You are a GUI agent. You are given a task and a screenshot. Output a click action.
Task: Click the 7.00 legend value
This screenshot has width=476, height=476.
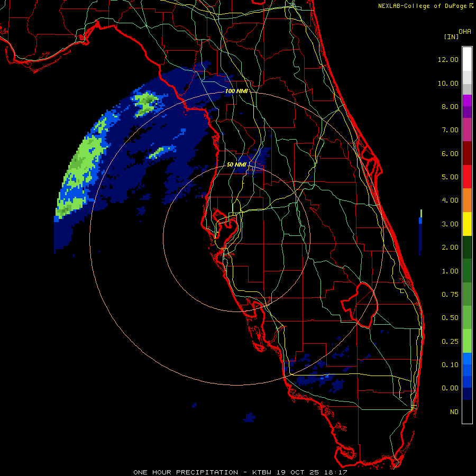click(450, 130)
